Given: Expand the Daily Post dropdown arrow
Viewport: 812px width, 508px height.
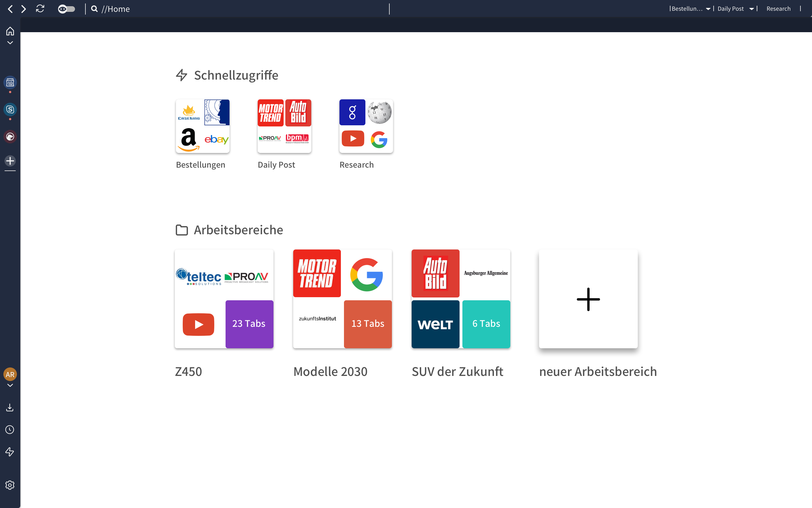Looking at the screenshot, I should click(x=752, y=9).
